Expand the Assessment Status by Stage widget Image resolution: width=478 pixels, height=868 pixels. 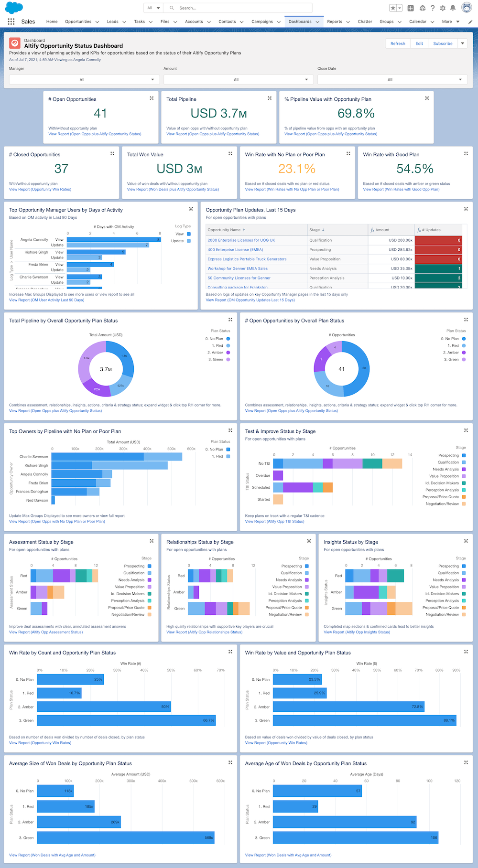152,541
